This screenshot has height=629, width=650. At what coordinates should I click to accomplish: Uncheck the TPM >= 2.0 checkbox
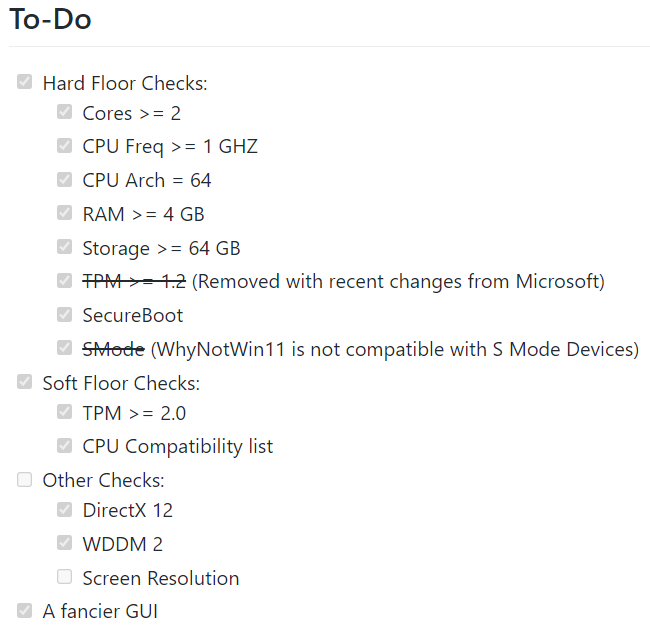point(65,412)
